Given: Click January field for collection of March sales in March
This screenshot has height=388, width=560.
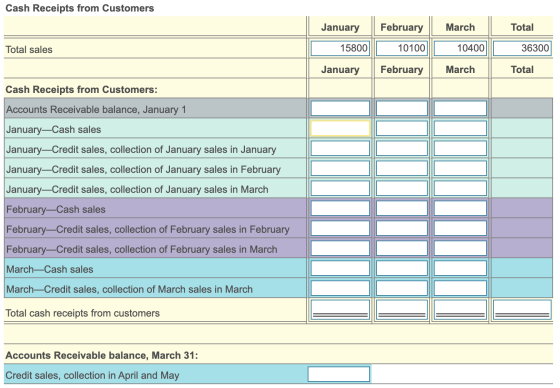Looking at the screenshot, I should (340, 288).
